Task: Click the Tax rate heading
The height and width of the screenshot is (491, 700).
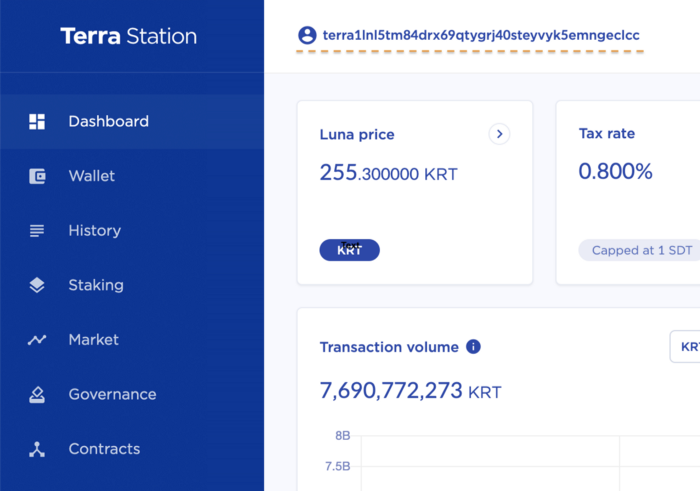Action: pos(607,133)
